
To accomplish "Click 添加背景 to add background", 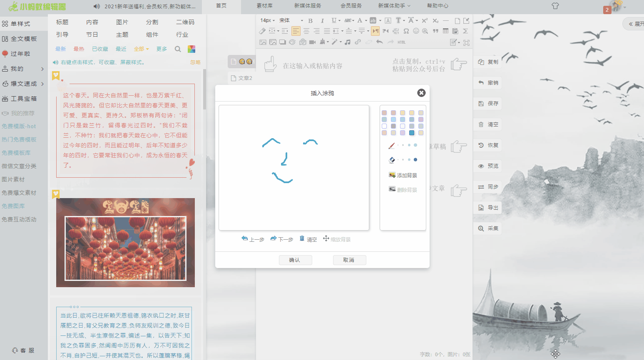I will coord(403,175).
